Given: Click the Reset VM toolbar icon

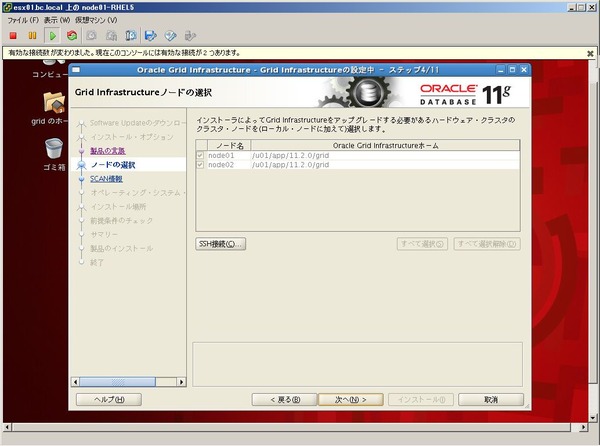Looking at the screenshot, I should [x=72, y=36].
